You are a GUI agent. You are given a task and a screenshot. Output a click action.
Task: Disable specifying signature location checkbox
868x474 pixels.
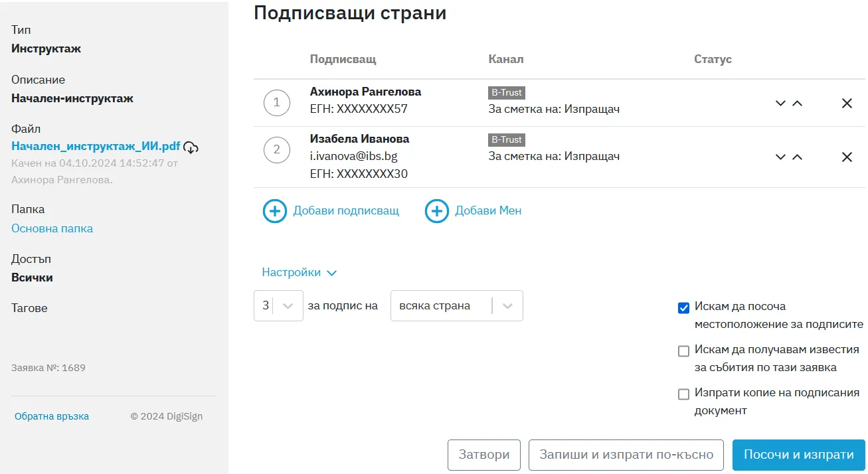tap(683, 307)
